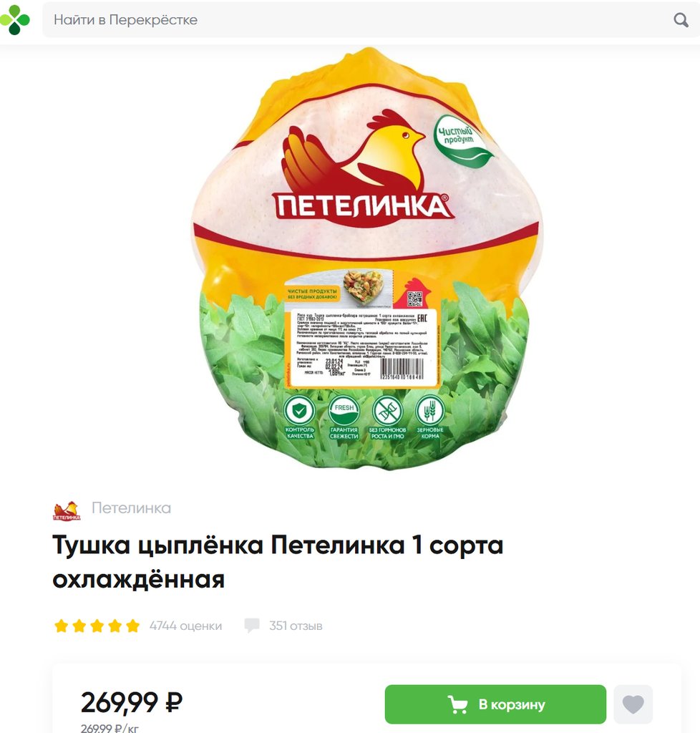Click the Perekrestok clover logo

pyautogui.click(x=14, y=19)
